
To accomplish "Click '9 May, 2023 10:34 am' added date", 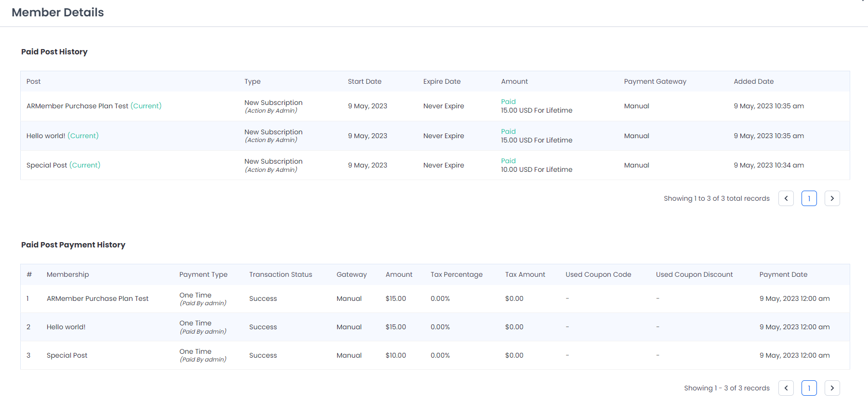I will [x=769, y=165].
